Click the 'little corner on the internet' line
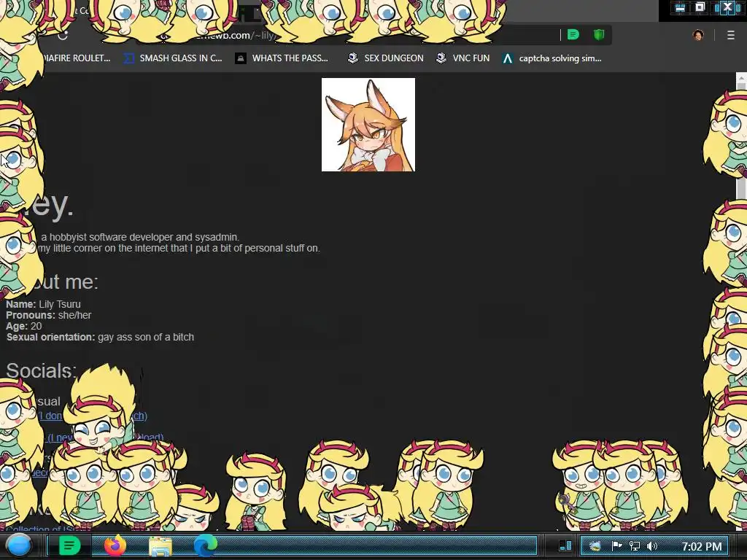 pyautogui.click(x=179, y=248)
